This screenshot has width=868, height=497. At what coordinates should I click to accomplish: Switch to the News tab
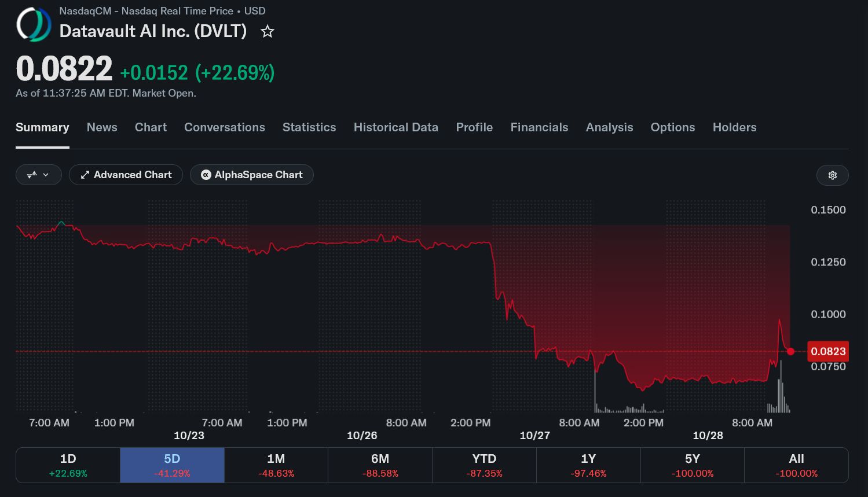click(x=102, y=127)
